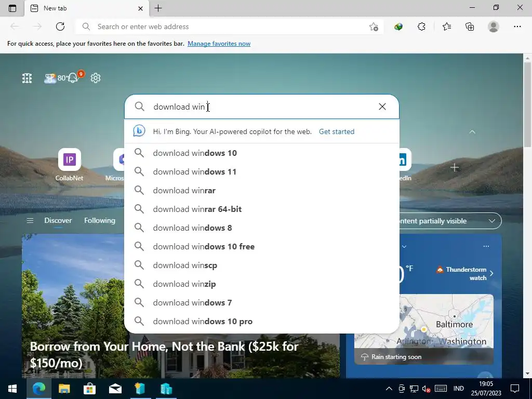Open the notifications bell icon
Viewport: 532px width, 399px height.
[x=74, y=78]
